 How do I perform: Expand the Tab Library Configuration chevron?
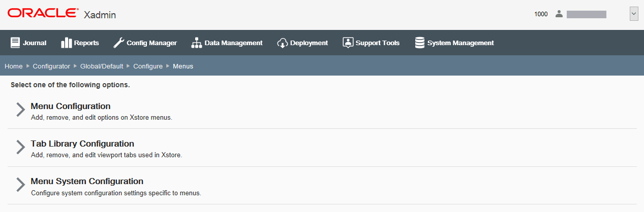click(20, 148)
